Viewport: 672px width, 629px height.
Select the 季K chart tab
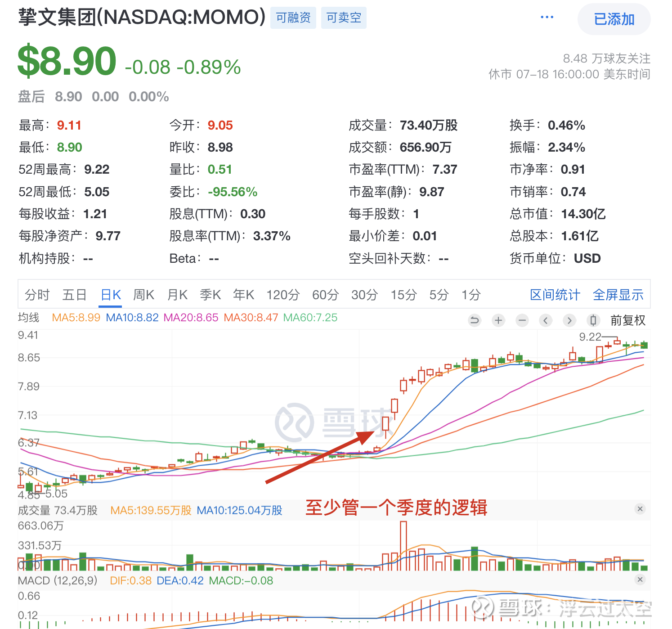tap(210, 295)
